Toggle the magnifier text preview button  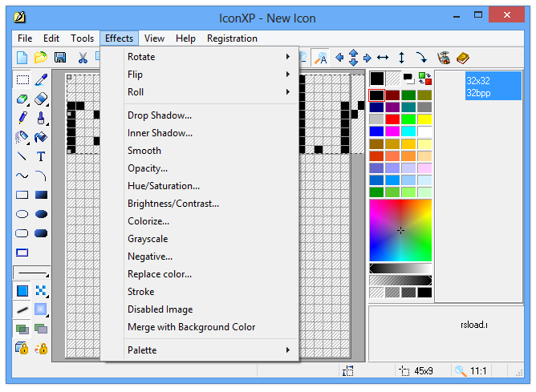320,58
